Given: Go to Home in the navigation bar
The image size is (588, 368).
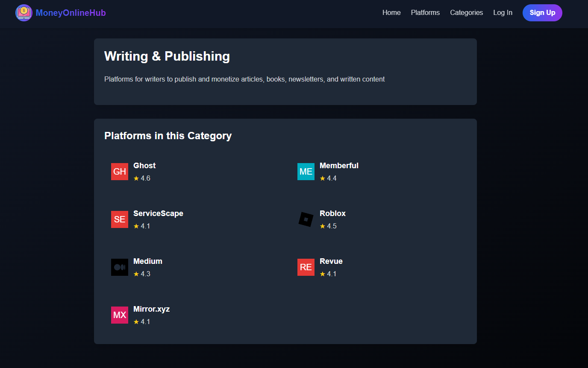Looking at the screenshot, I should (391, 13).
